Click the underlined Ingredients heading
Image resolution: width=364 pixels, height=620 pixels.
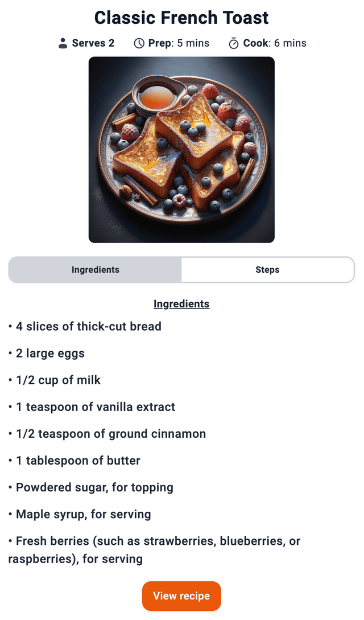[x=181, y=303]
